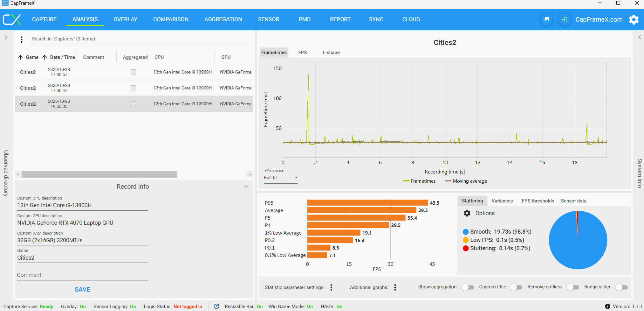Select the Stuttering tab
Image resolution: width=644 pixels, height=311 pixels.
point(472,201)
